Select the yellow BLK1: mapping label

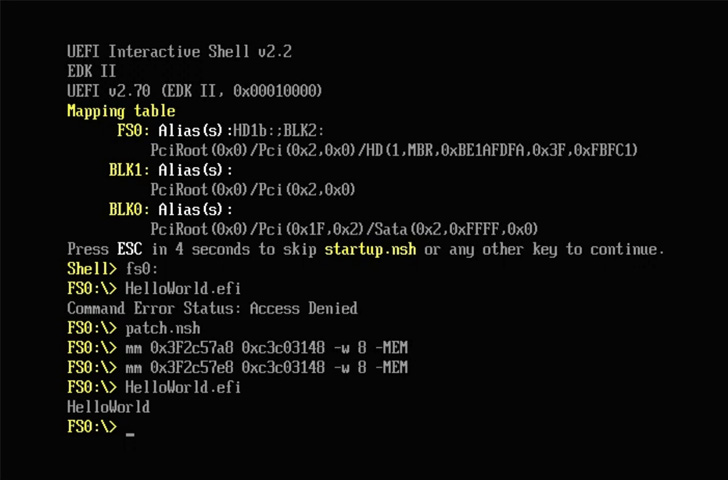pos(129,170)
